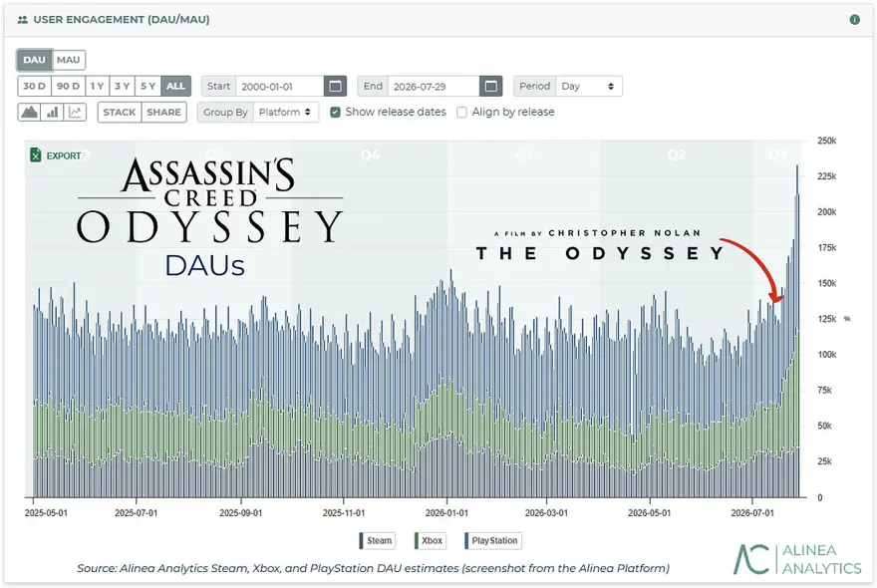The height and width of the screenshot is (588, 877).
Task: Toggle PlayStation series in legend
Action: click(492, 540)
